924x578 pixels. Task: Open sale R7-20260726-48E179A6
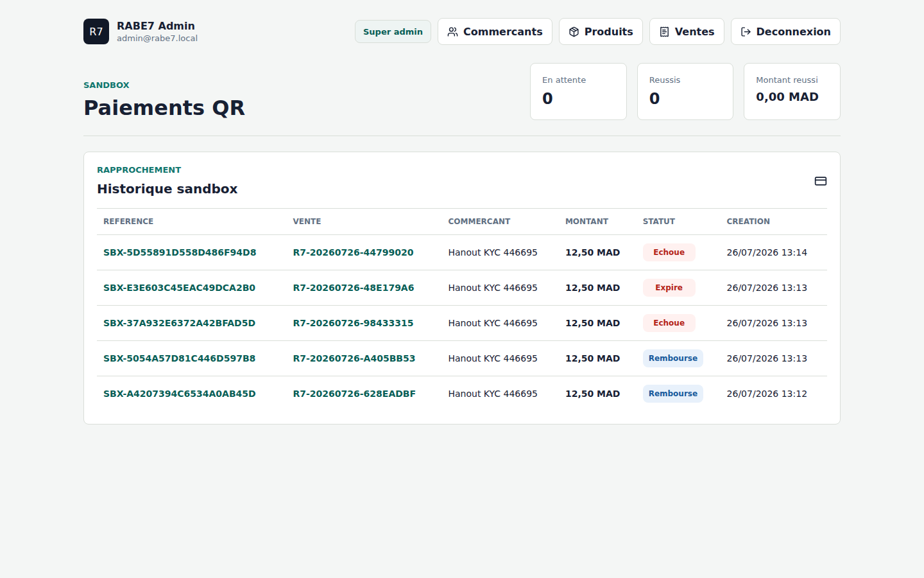click(x=354, y=288)
